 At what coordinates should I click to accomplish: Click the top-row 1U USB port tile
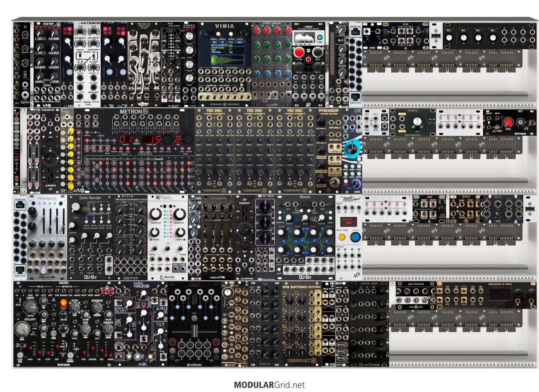point(436,36)
